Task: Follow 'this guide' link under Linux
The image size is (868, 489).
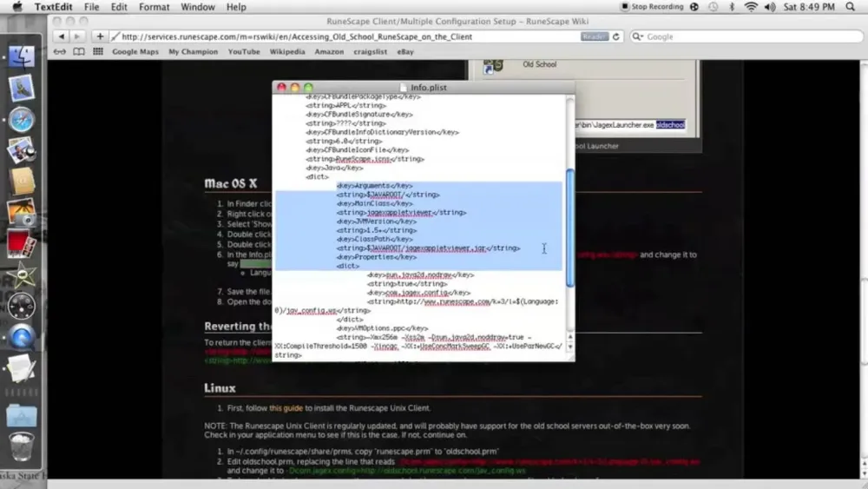Action: (286, 408)
